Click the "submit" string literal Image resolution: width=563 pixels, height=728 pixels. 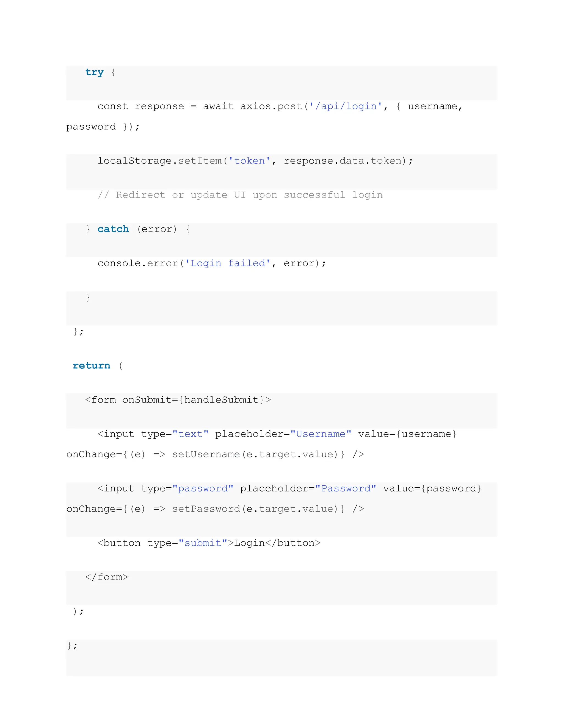[x=203, y=543]
